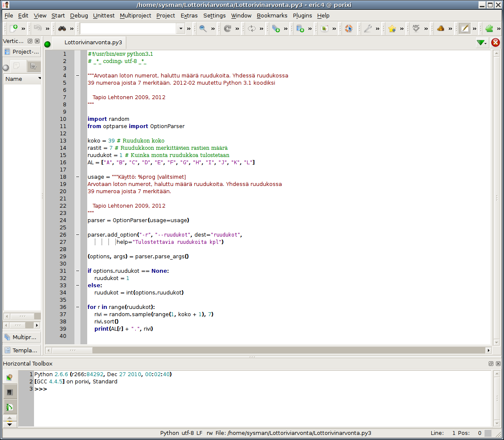504x440 pixels.
Task: Open the Sources tab icon in Project viewer
Action: pyautogui.click(x=17, y=66)
